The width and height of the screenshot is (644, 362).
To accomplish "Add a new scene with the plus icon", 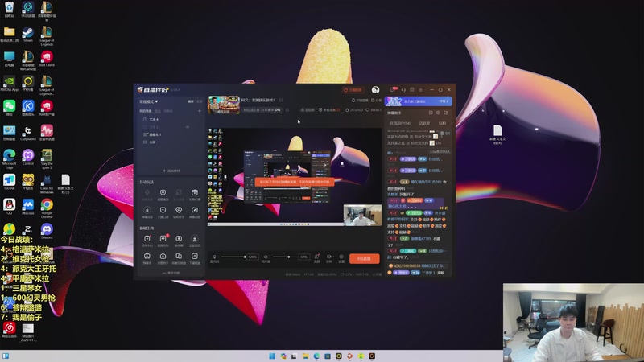I will pos(199,111).
